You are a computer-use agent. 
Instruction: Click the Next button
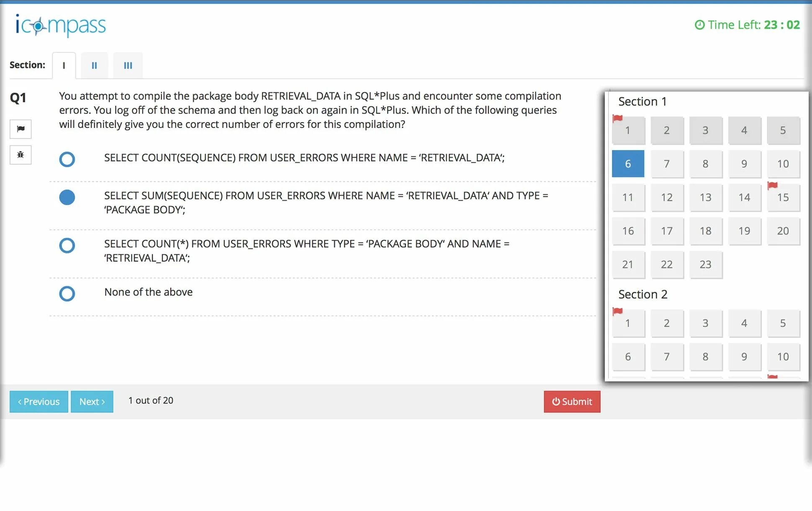pos(92,401)
